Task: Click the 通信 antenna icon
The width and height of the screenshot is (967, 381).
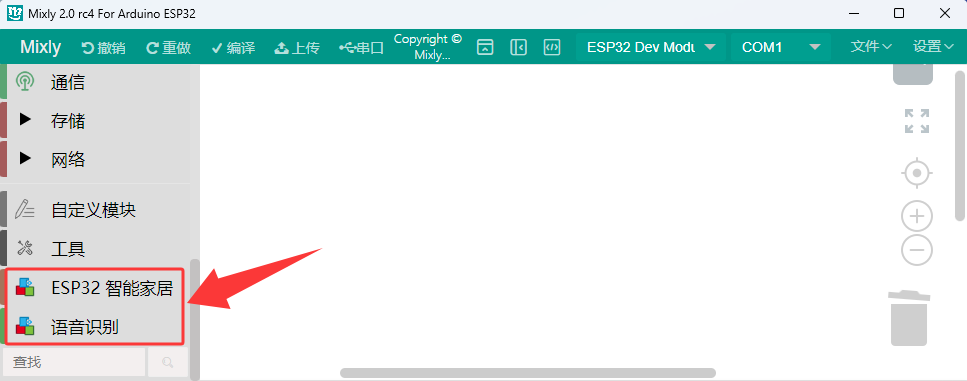Action: point(25,82)
